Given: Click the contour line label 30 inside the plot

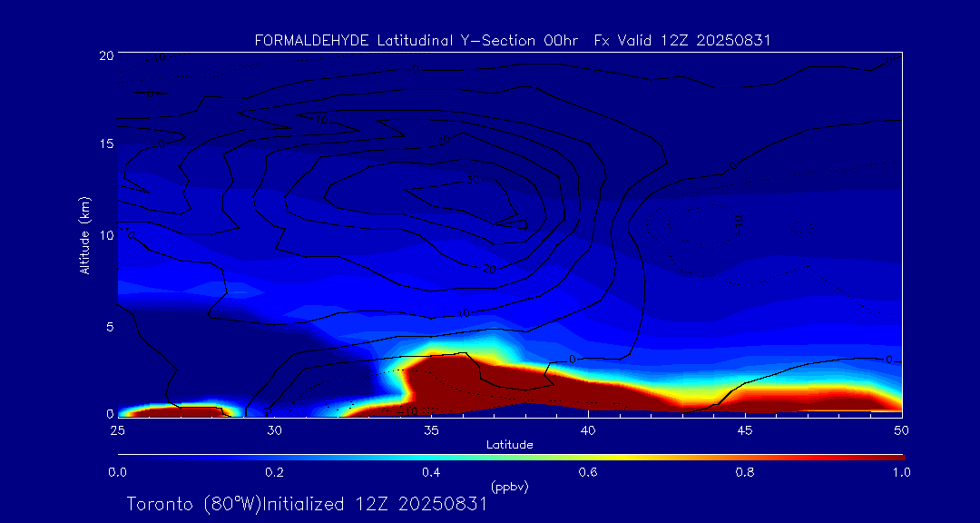Looking at the screenshot, I should pos(473,180).
